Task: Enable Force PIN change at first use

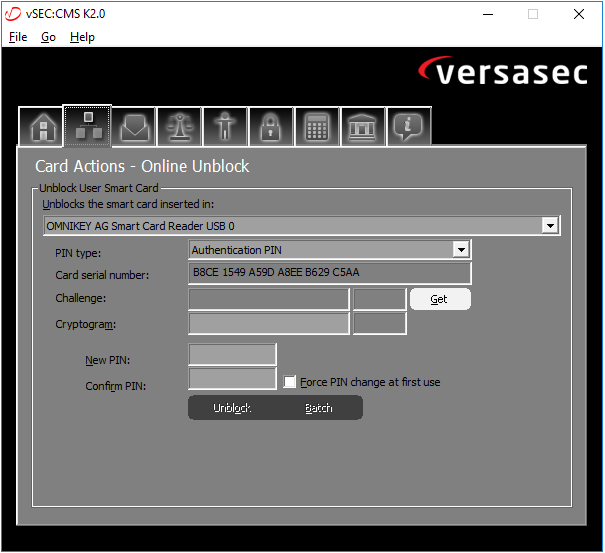Action: click(x=290, y=382)
